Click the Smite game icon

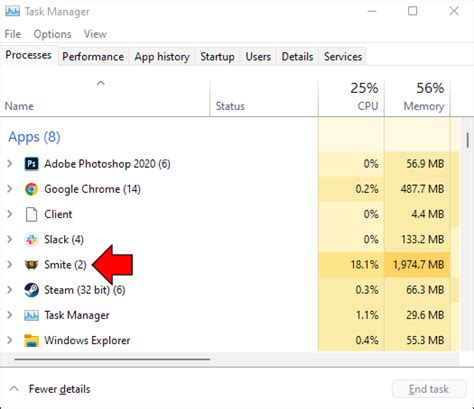[31, 265]
